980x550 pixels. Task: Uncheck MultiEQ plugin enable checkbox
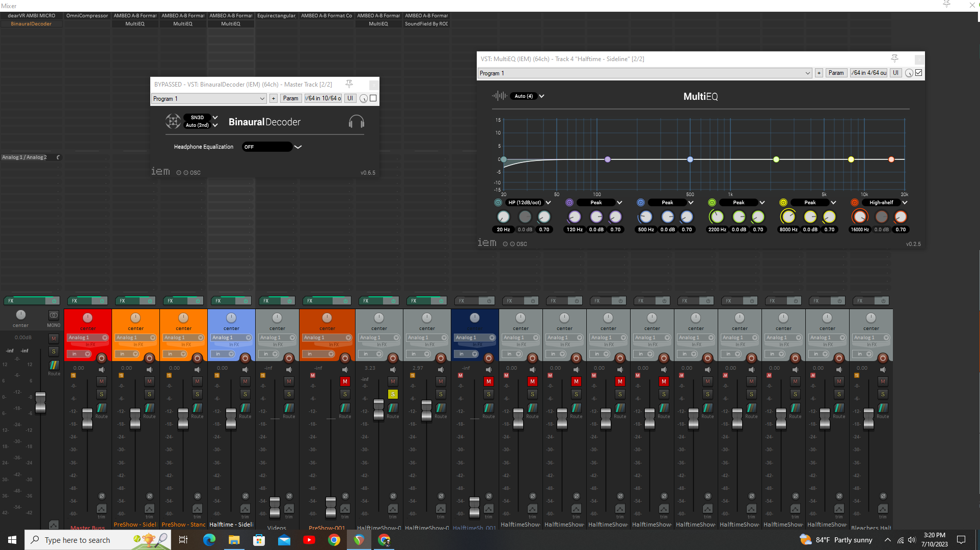919,73
